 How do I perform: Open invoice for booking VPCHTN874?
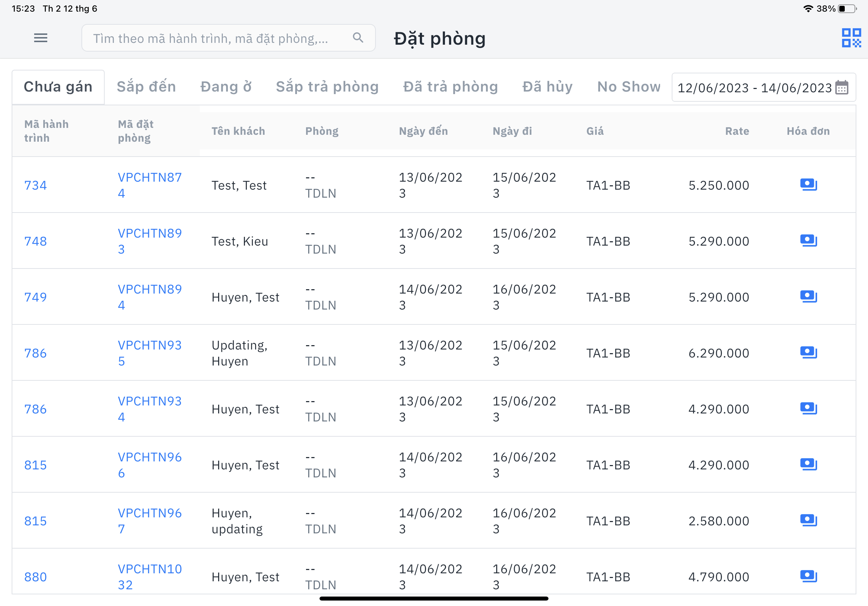[808, 185]
